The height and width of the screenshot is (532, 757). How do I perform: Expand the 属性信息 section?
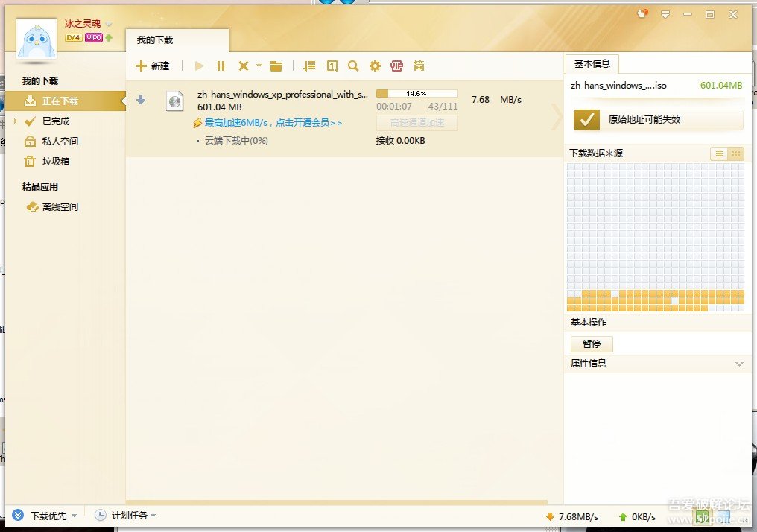(x=739, y=364)
